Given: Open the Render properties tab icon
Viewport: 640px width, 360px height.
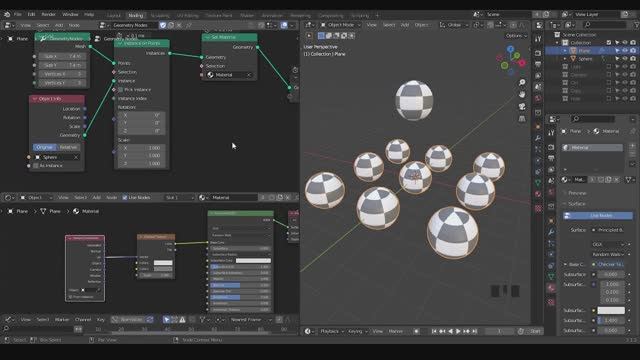Looking at the screenshot, I should point(551,147).
